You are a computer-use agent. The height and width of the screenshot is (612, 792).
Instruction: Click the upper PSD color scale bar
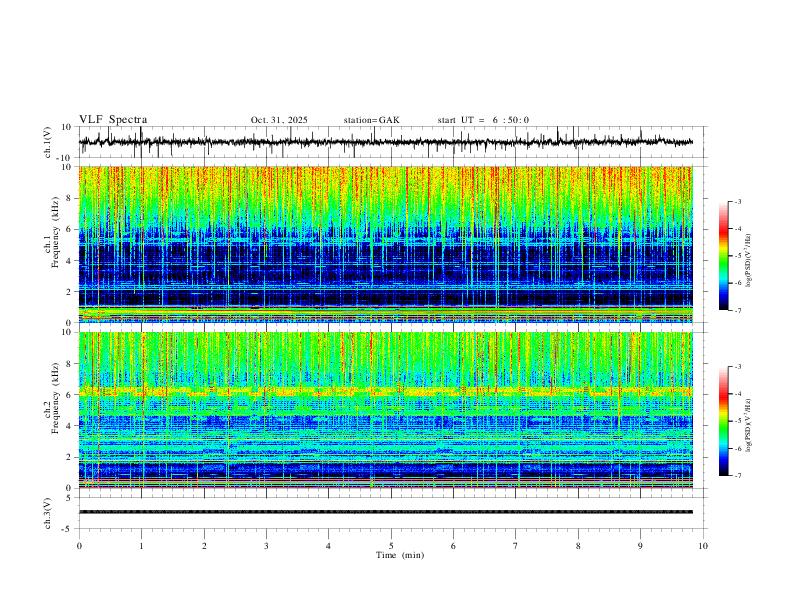pyautogui.click(x=723, y=256)
